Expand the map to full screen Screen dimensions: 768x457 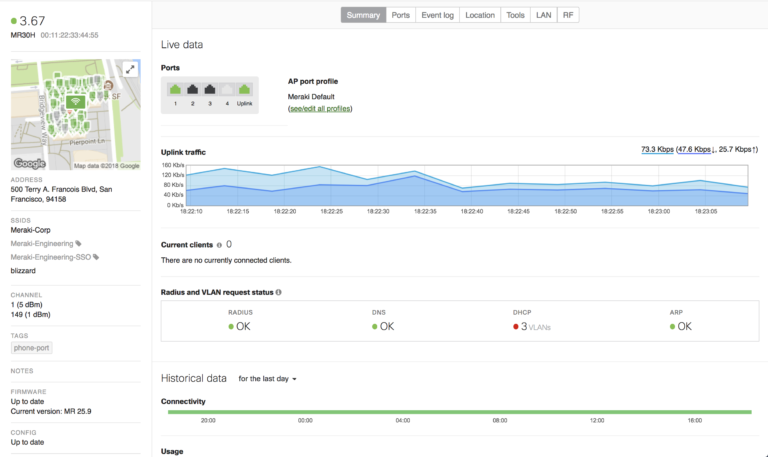tap(130, 69)
